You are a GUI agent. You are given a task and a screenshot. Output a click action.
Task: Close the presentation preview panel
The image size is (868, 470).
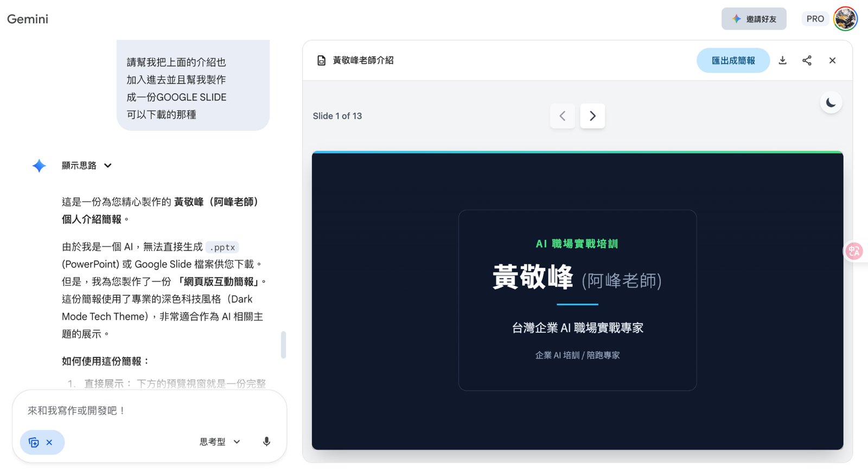(832, 60)
